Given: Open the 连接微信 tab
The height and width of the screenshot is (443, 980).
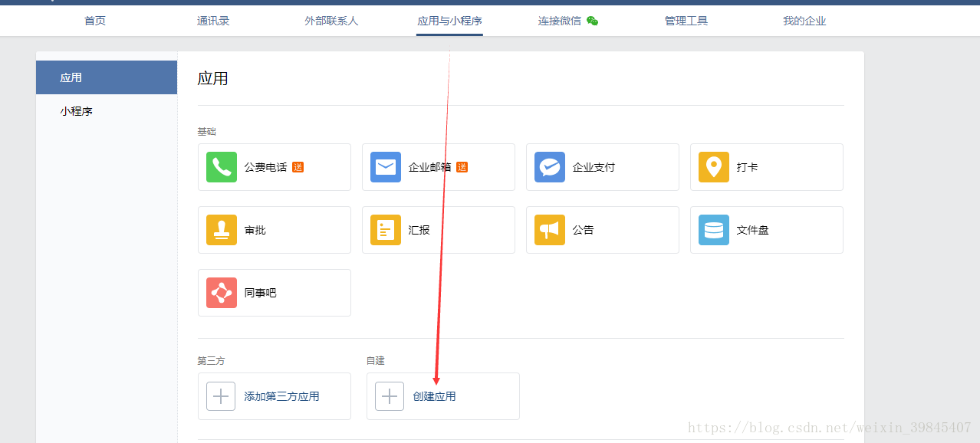Looking at the screenshot, I should point(560,21).
